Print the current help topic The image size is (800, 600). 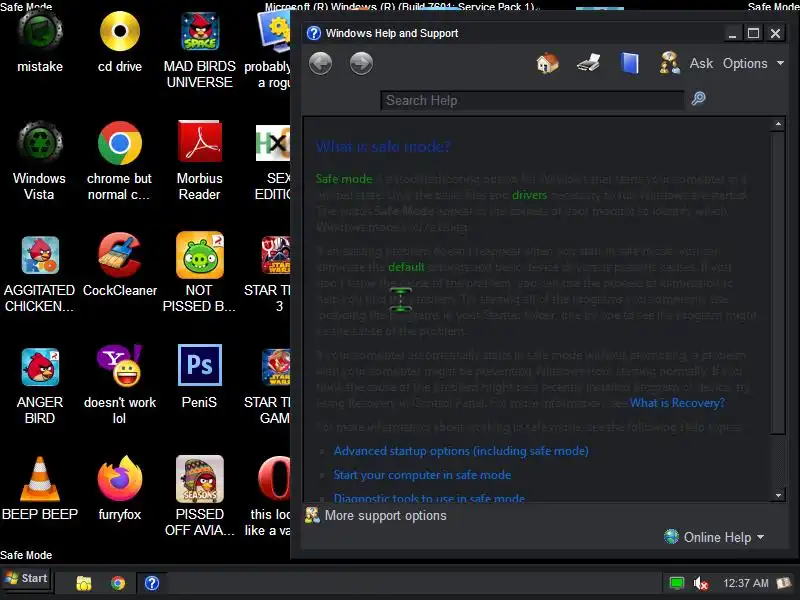(588, 63)
